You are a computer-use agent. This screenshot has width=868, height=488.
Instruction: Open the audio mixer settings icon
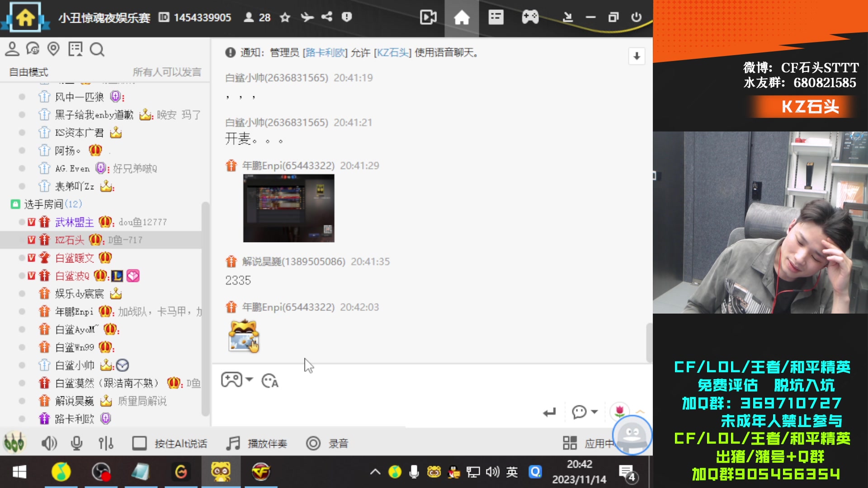[106, 443]
